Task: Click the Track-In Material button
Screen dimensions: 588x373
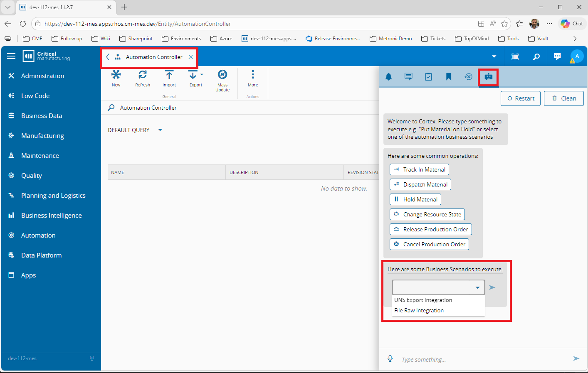Action: (x=419, y=169)
